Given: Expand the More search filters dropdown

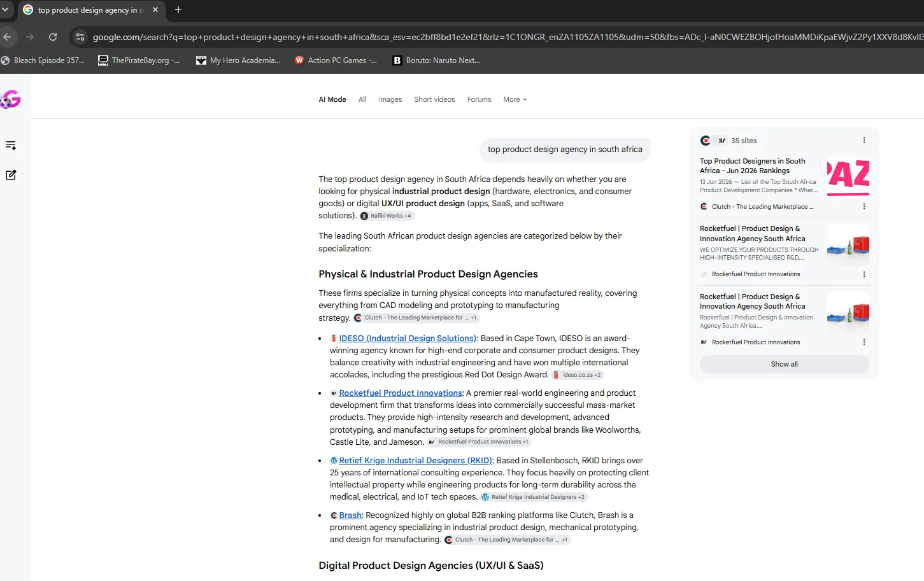Looking at the screenshot, I should click(515, 99).
